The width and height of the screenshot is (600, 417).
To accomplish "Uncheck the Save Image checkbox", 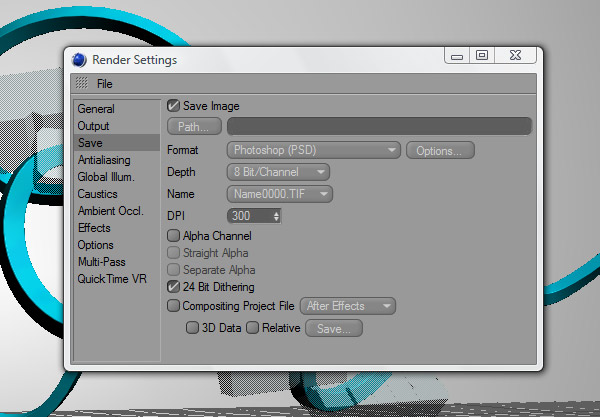I will tap(173, 106).
